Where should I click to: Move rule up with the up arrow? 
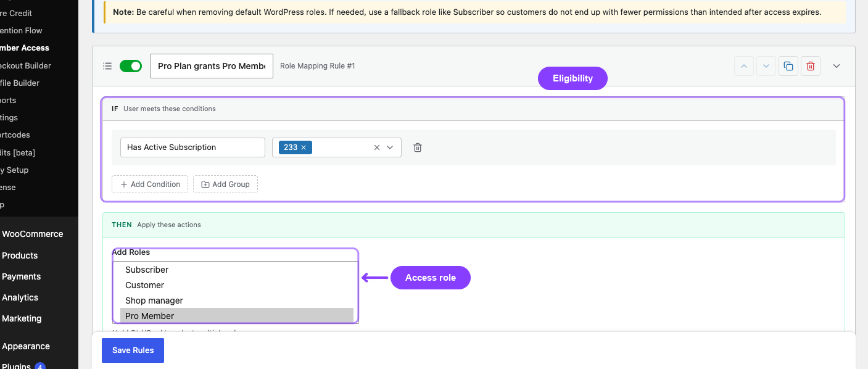(x=744, y=66)
